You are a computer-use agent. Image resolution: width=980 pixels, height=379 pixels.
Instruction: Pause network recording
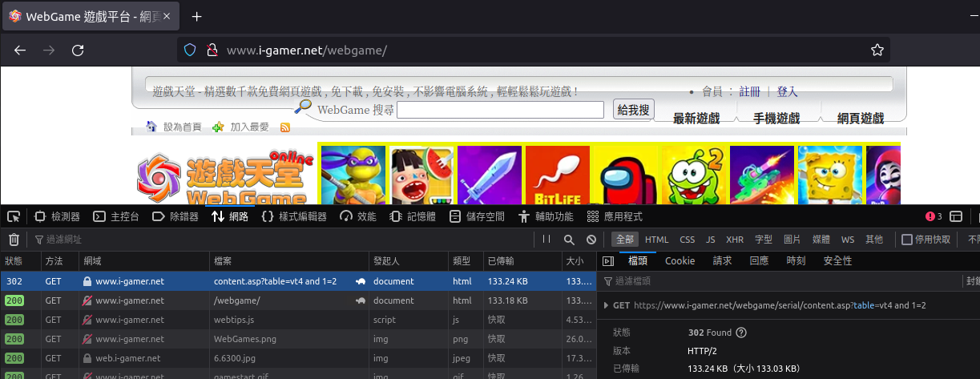click(546, 240)
